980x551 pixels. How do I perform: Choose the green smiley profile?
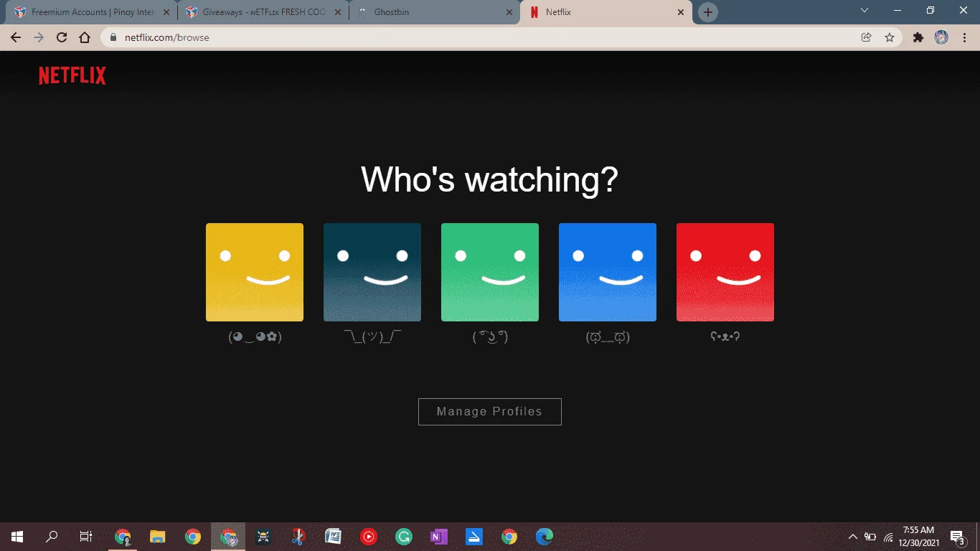490,272
